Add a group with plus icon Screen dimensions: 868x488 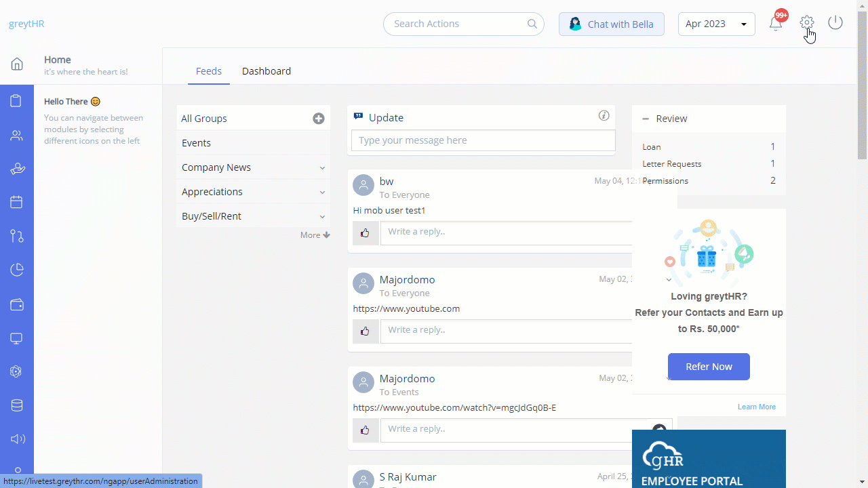tap(319, 119)
